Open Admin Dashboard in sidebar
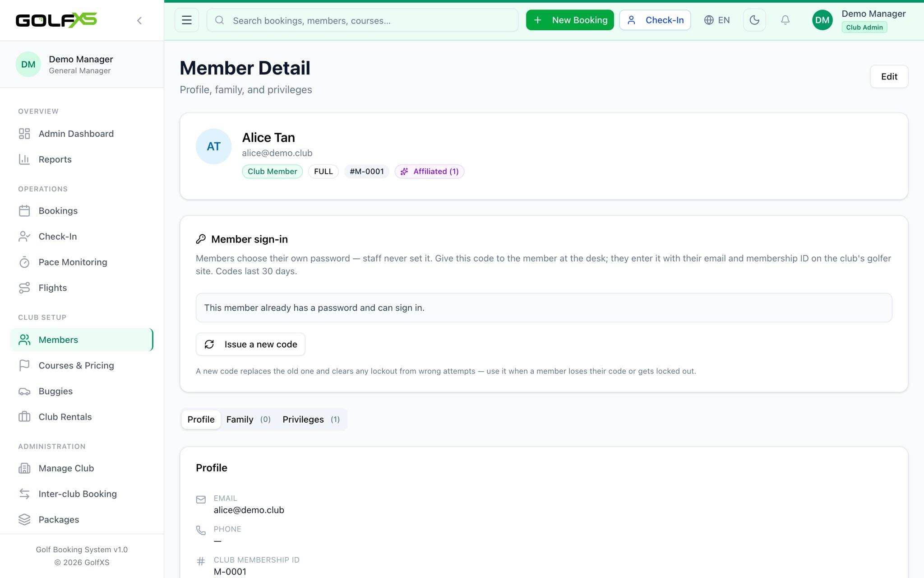The image size is (924, 578). click(x=82, y=134)
